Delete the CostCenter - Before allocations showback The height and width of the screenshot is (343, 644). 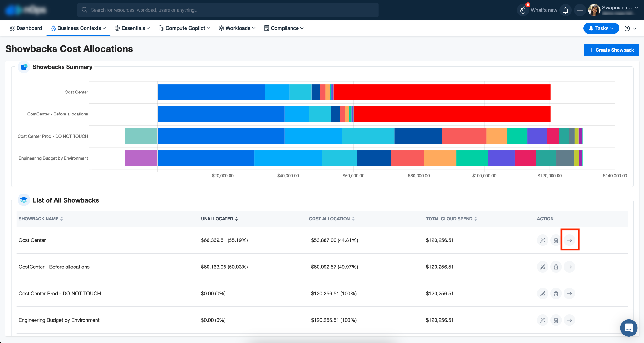pos(556,267)
